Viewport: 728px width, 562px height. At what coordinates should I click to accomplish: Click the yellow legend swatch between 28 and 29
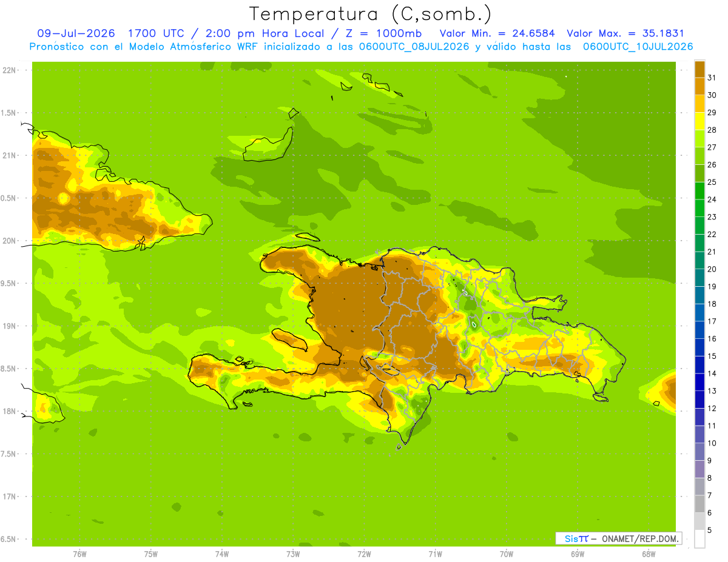click(699, 121)
